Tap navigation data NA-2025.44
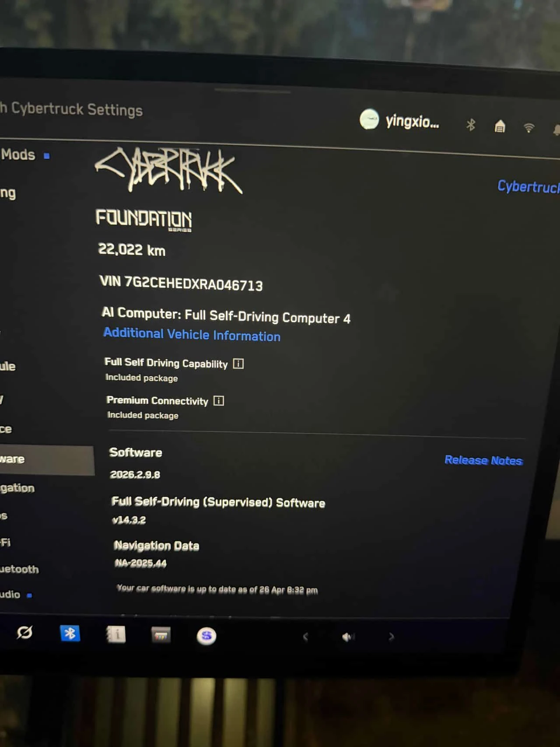Viewport: 560px width, 747px height. point(140,564)
